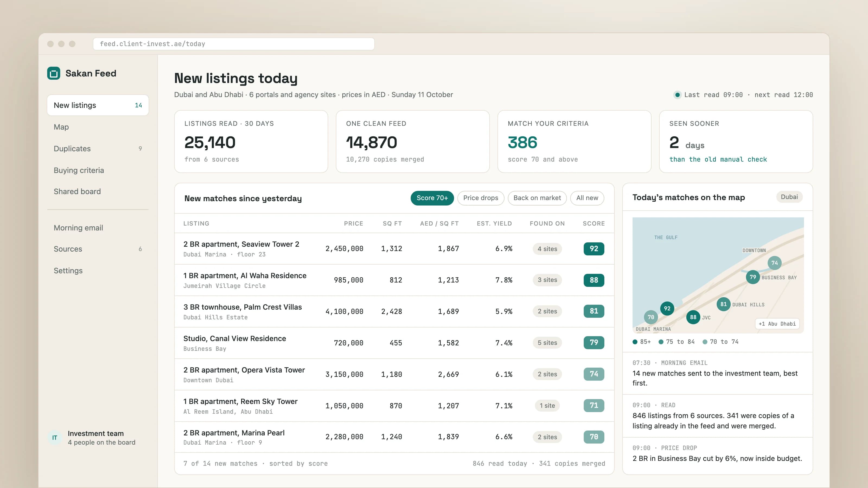Viewport: 868px width, 488px height.
Task: Open the New listings sidebar item
Action: coord(98,105)
